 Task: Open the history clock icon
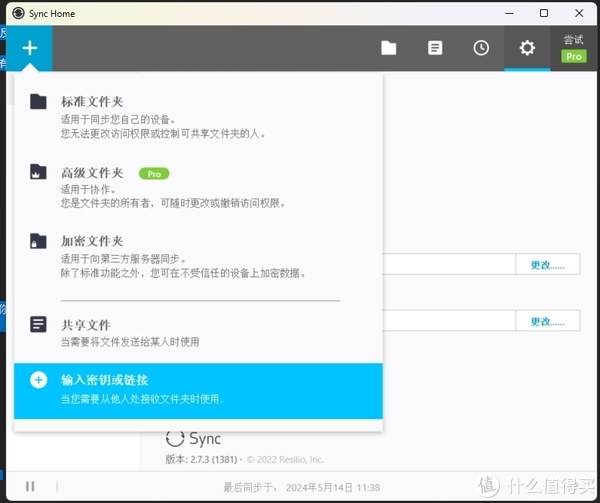click(x=481, y=48)
